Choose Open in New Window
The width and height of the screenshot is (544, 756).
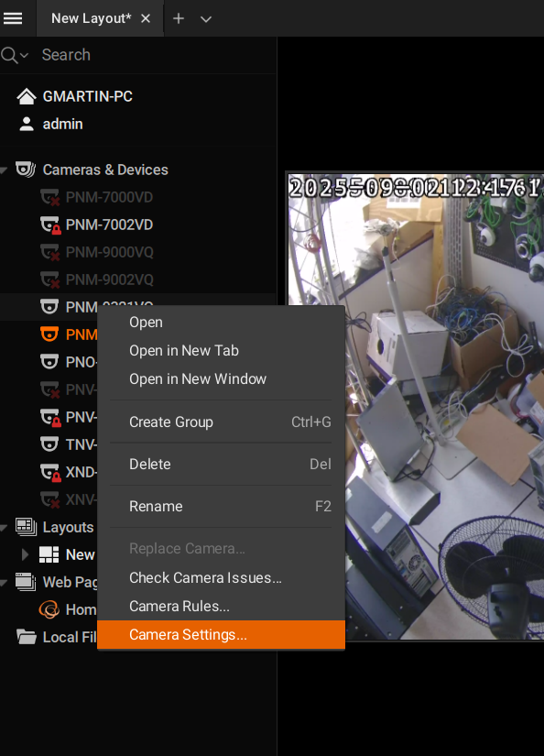point(221,379)
